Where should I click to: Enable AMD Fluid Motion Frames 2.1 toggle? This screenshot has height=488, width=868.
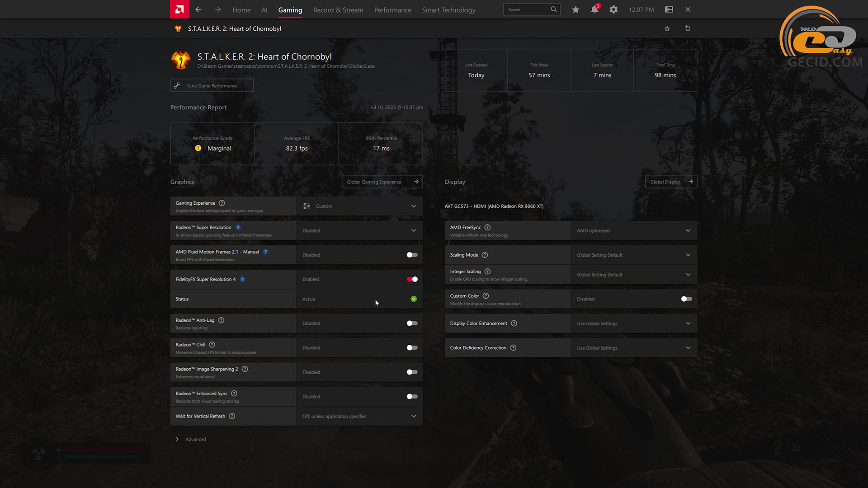click(x=412, y=255)
